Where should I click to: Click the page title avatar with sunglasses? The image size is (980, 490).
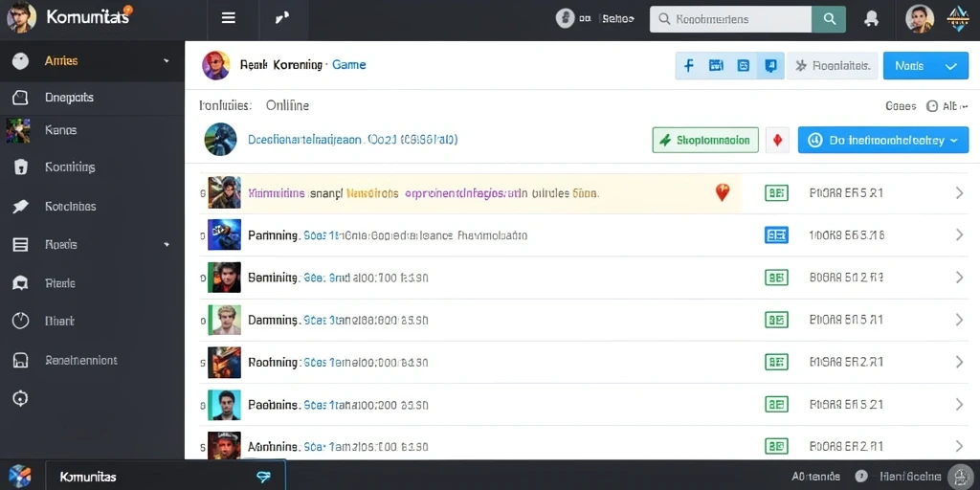pos(216,65)
